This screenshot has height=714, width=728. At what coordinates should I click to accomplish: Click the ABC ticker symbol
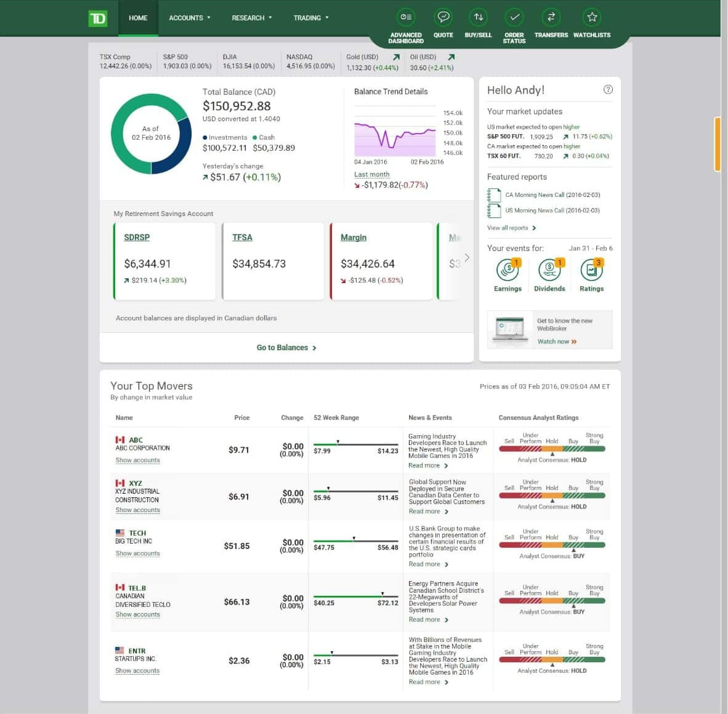coord(136,440)
